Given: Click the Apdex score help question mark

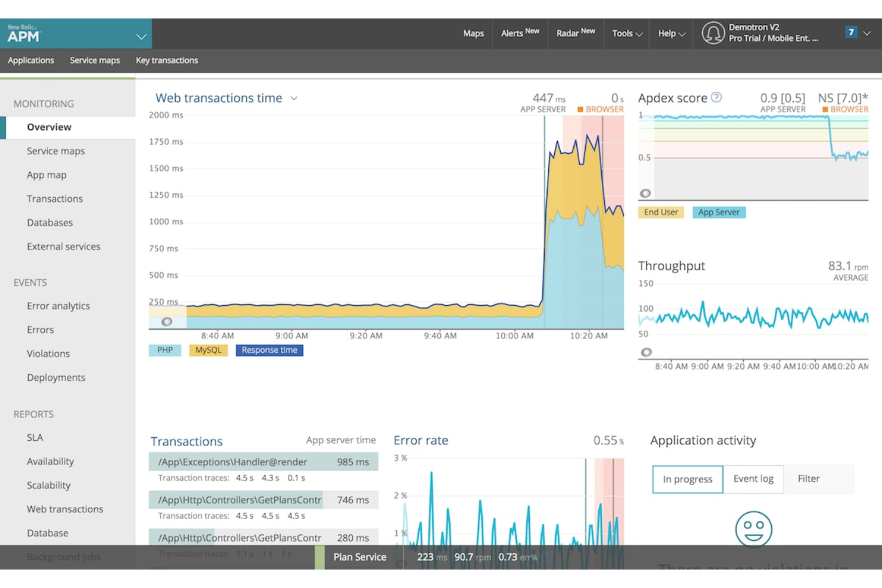Looking at the screenshot, I should [x=716, y=98].
